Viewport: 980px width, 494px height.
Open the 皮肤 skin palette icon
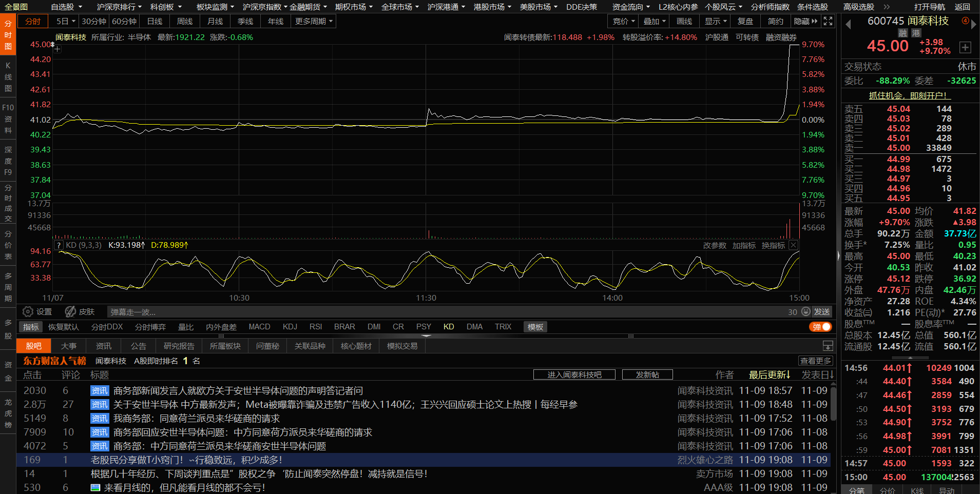click(x=70, y=312)
